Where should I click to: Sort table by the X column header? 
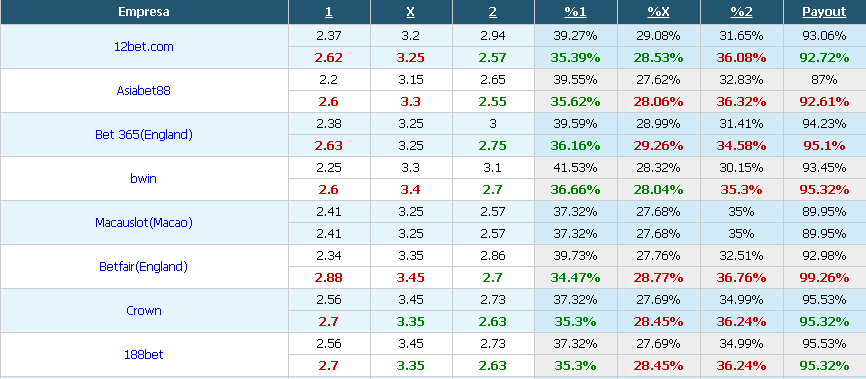411,12
